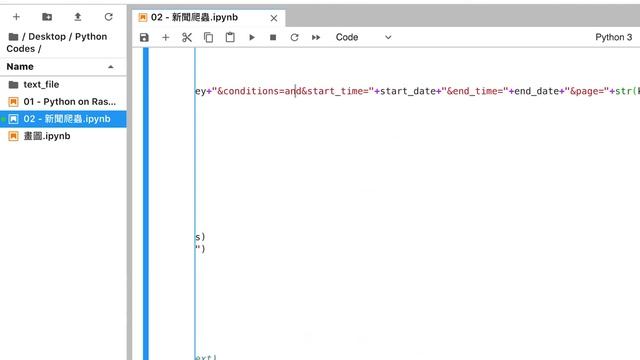
Task: Open 01 - Python on Ras... notebook
Action: click(x=63, y=102)
